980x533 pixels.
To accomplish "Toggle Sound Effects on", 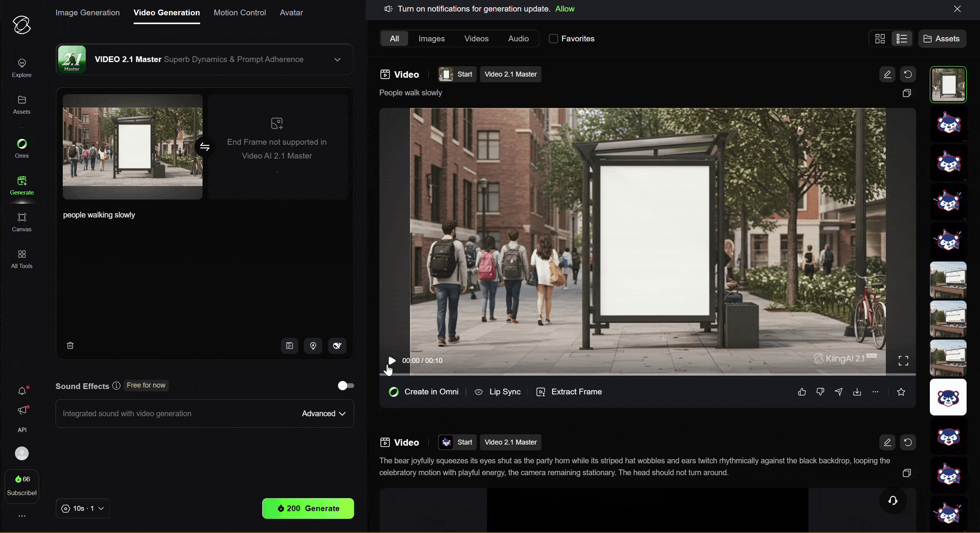I will pos(345,385).
